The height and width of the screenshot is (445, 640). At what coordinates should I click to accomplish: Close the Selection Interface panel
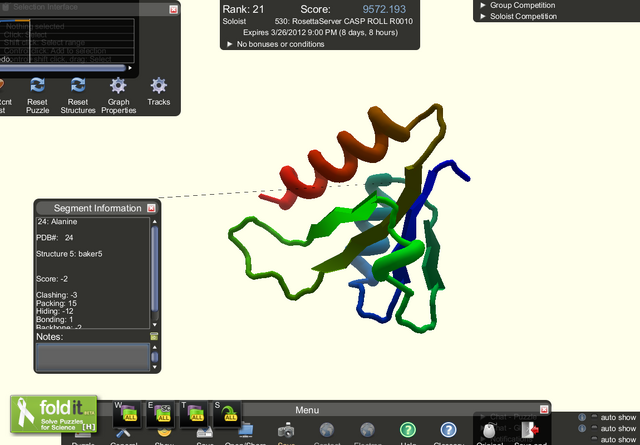(173, 9)
